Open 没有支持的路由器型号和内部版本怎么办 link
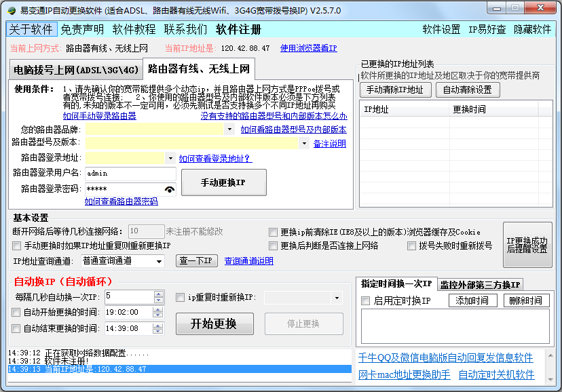The width and height of the screenshot is (562, 392). pos(274,116)
